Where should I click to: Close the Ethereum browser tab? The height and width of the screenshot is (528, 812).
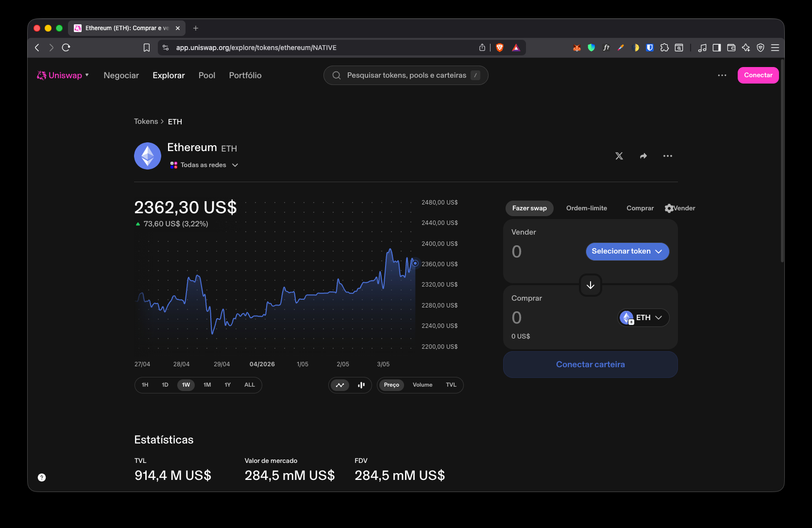[x=178, y=28]
